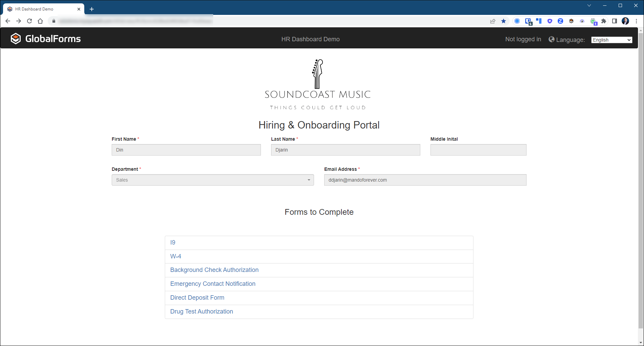Expand the Language dropdown
The image size is (644, 346).
(x=612, y=40)
